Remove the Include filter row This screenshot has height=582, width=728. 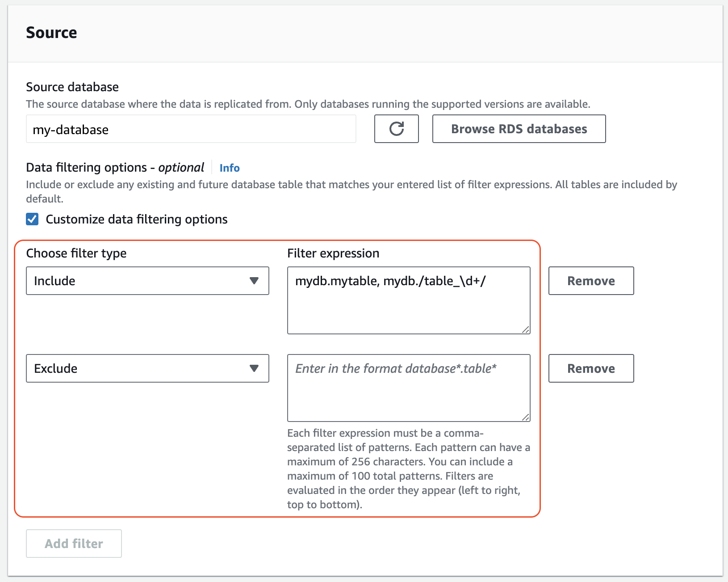pos(590,281)
